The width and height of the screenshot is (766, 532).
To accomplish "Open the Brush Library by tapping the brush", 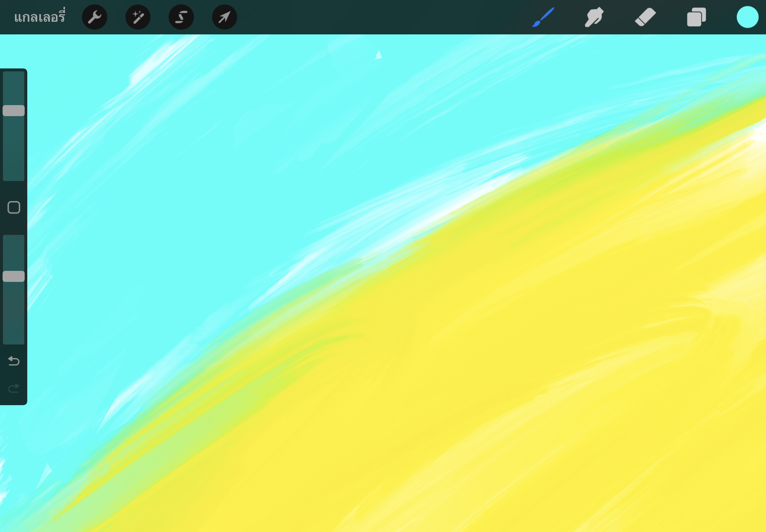I will 543,17.
